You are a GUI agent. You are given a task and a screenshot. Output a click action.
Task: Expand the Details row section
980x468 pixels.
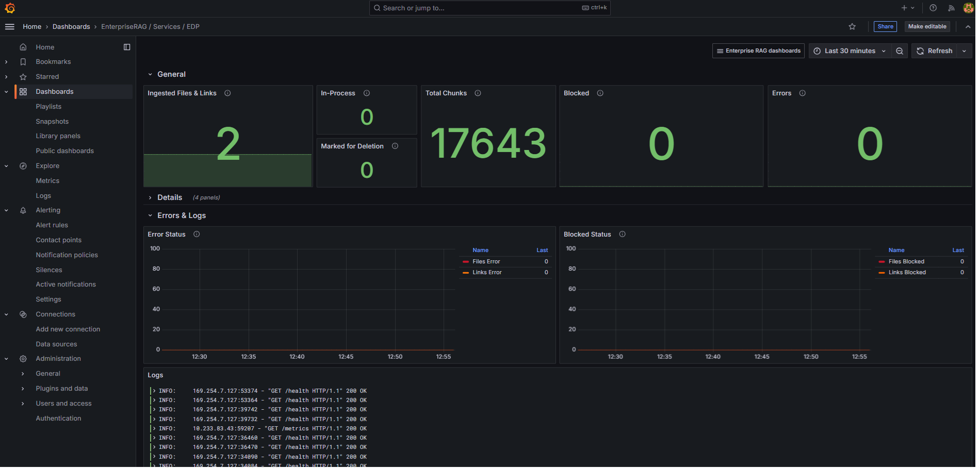pyautogui.click(x=150, y=198)
